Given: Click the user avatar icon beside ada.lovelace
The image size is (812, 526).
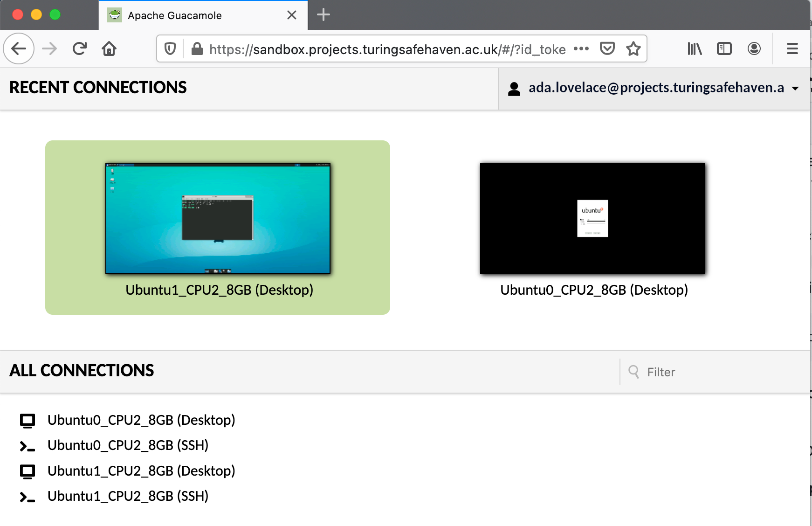Looking at the screenshot, I should 514,89.
